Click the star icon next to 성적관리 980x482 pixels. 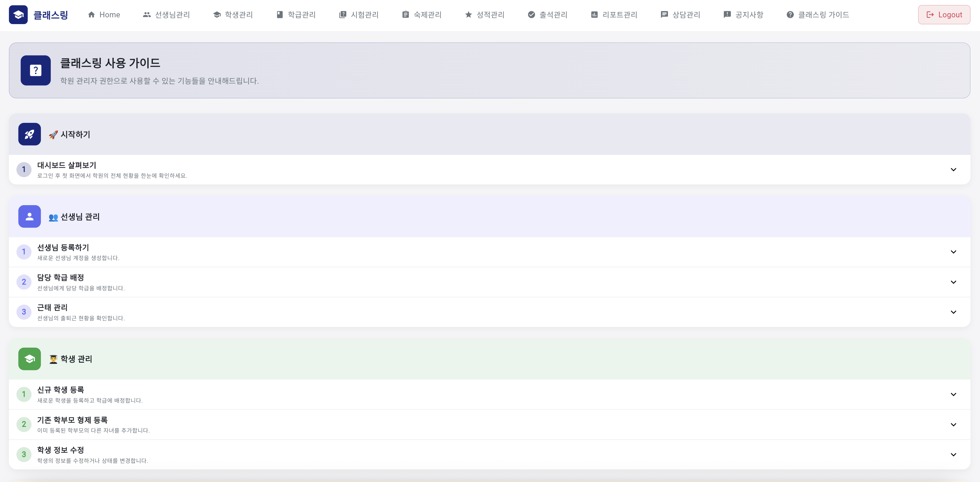coord(468,15)
